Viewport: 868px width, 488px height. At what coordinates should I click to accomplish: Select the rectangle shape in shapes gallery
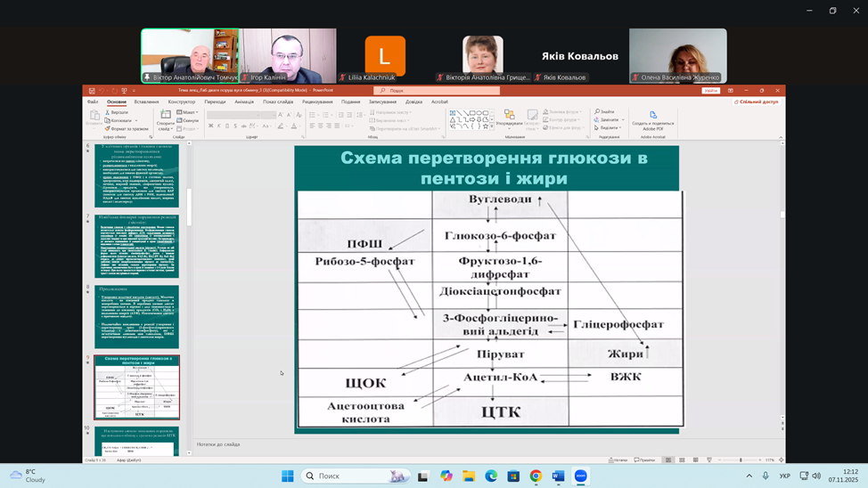pos(472,113)
